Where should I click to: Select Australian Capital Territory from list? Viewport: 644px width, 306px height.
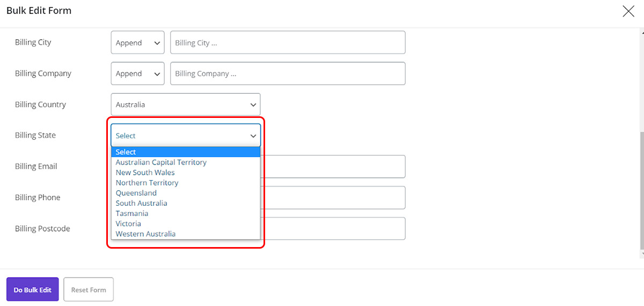(161, 162)
